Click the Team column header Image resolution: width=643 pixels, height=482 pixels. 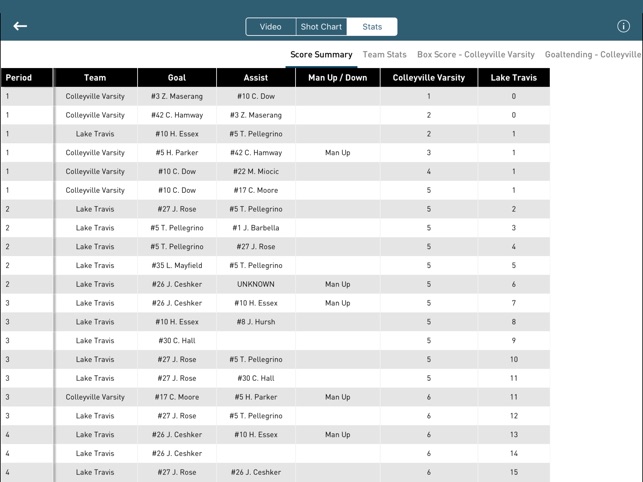95,77
